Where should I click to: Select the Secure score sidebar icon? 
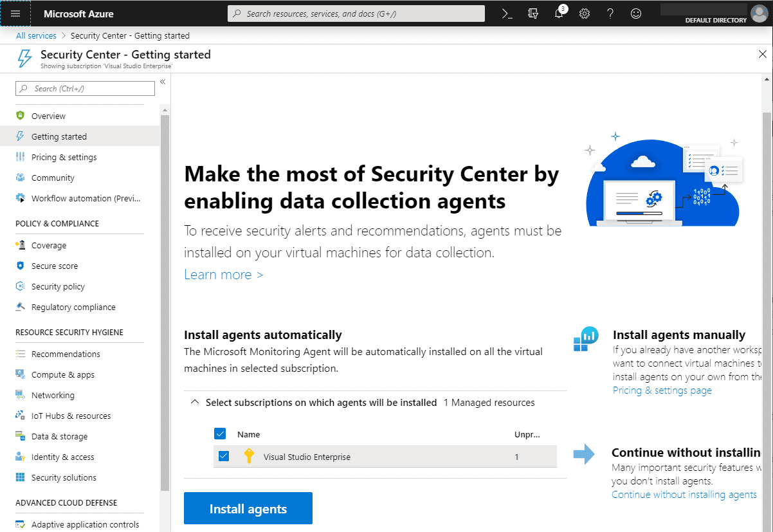tap(22, 266)
